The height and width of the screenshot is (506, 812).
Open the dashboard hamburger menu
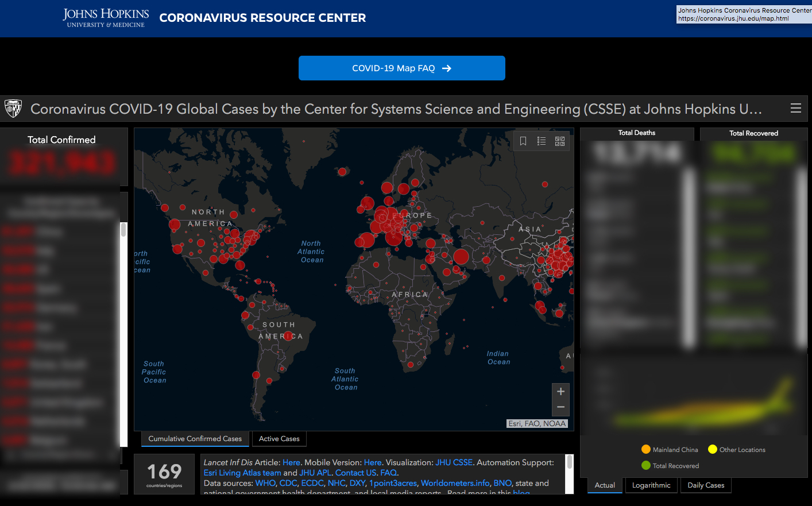coord(795,109)
